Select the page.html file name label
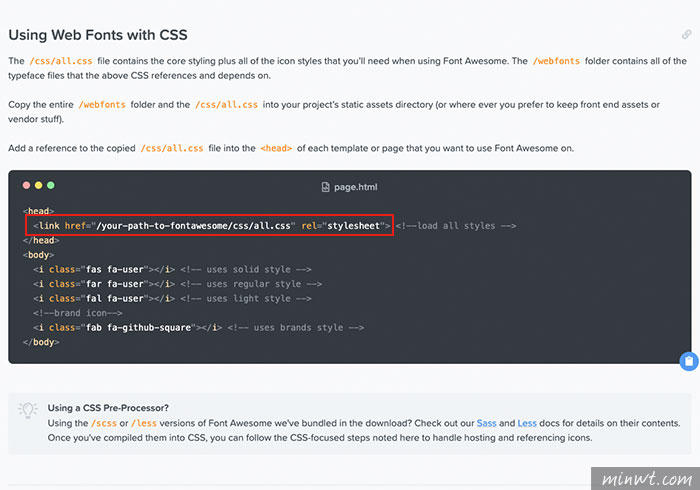Screen dimensions: 700x490 [355, 187]
